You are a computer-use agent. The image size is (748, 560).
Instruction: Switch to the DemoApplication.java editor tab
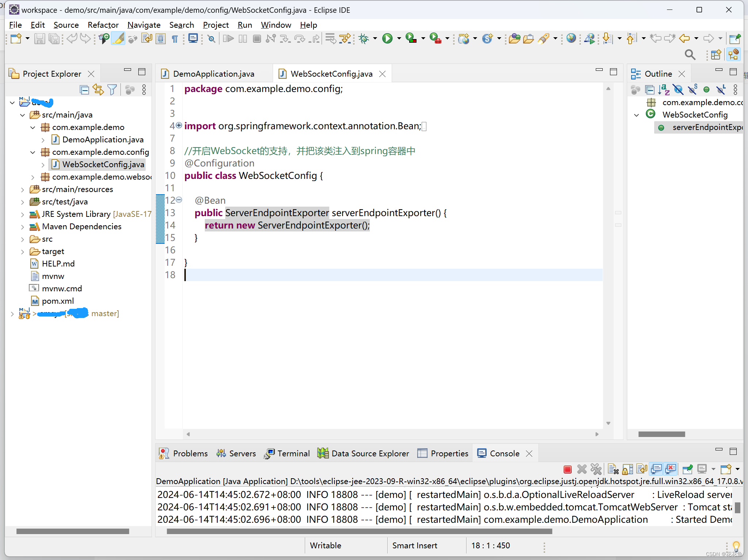click(213, 74)
